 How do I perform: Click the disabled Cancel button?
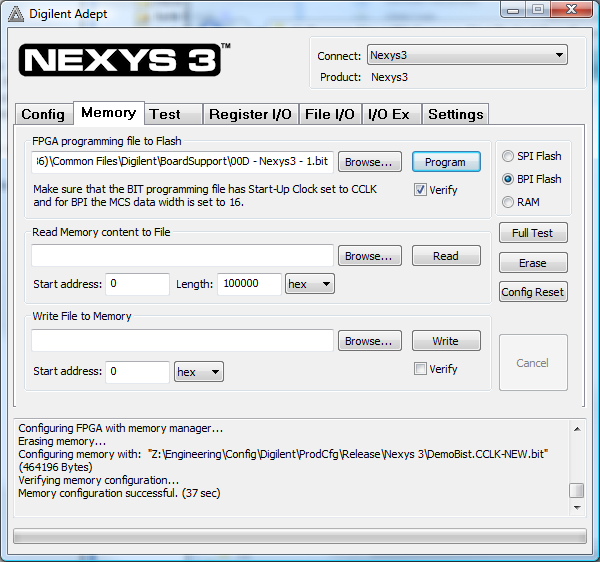tap(533, 362)
